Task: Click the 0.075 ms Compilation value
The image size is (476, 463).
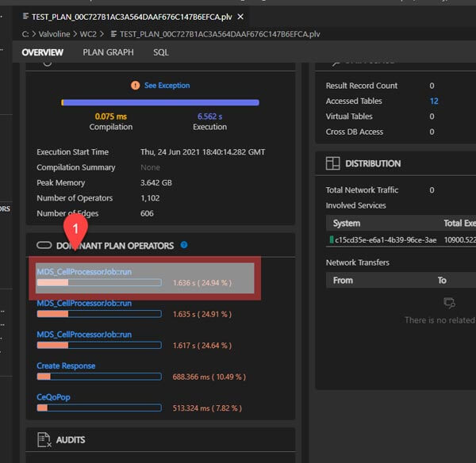Action: pos(111,117)
